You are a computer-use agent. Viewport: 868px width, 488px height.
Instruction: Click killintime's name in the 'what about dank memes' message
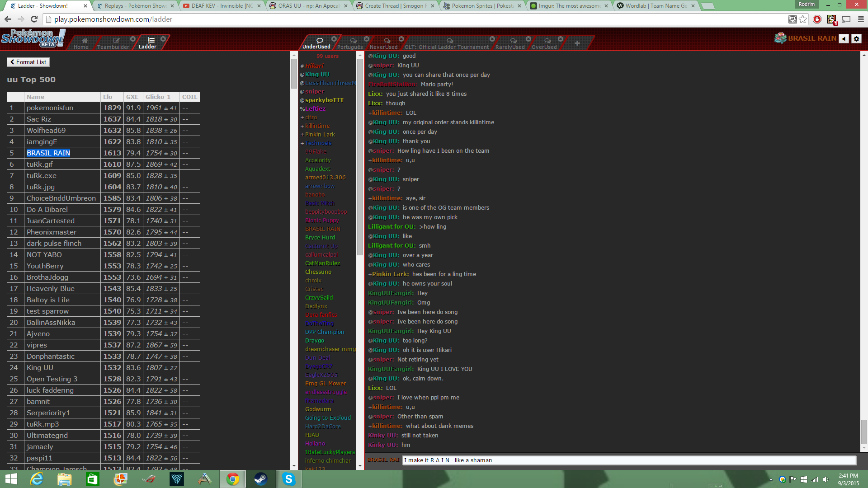[x=387, y=426]
